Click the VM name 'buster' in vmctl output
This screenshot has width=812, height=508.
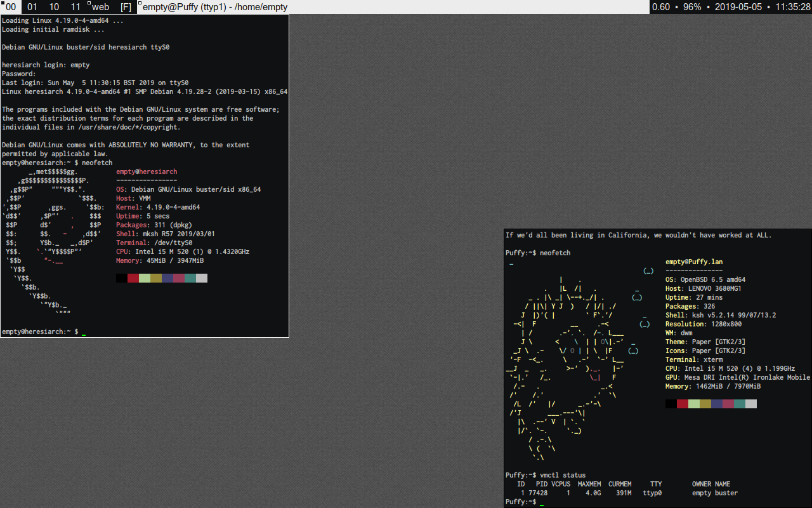(726, 493)
